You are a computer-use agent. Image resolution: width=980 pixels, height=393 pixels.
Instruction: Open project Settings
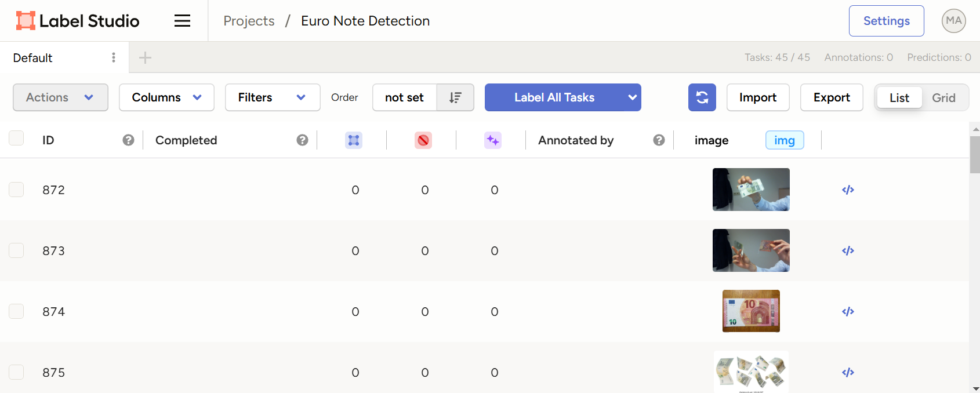coord(886,21)
